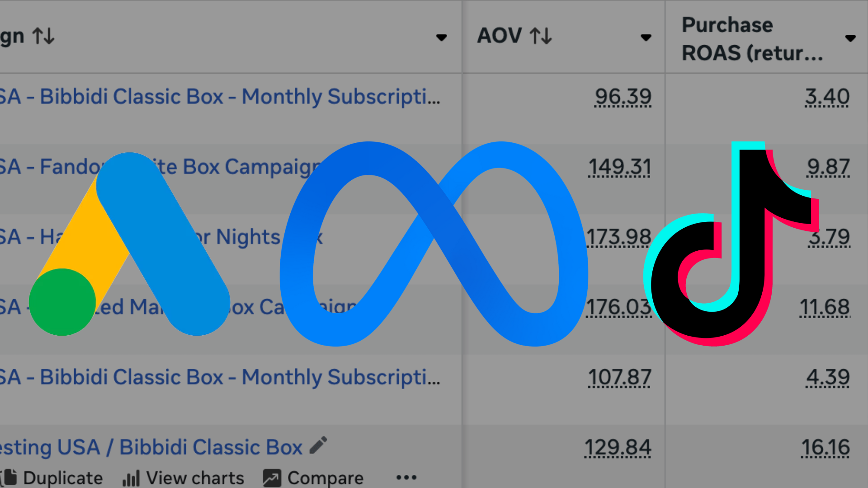Click the AOV value 96.39

click(x=623, y=97)
